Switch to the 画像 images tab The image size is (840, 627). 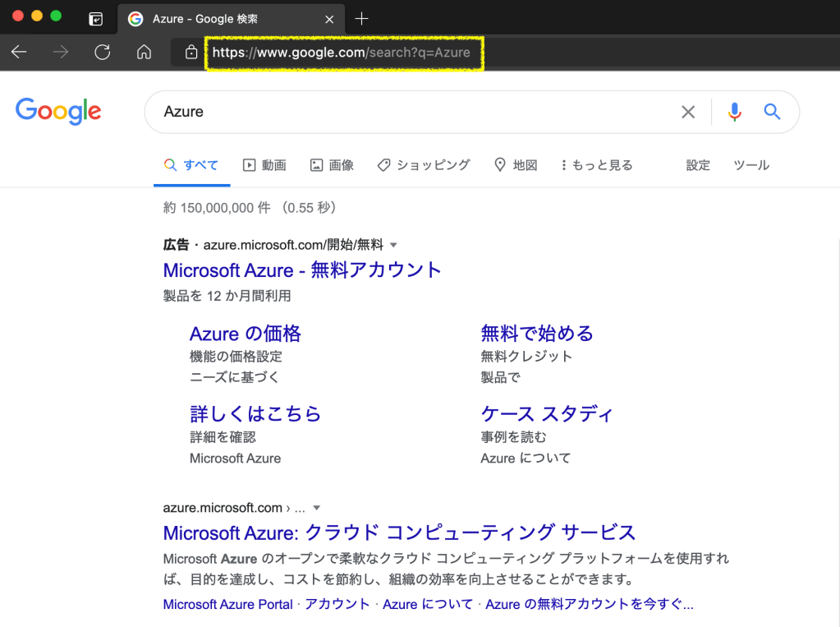coord(332,165)
